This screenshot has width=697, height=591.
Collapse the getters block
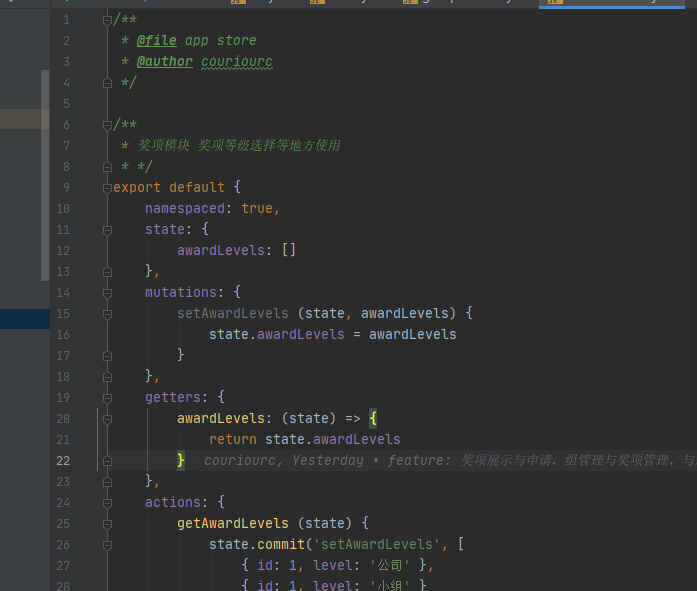106,398
